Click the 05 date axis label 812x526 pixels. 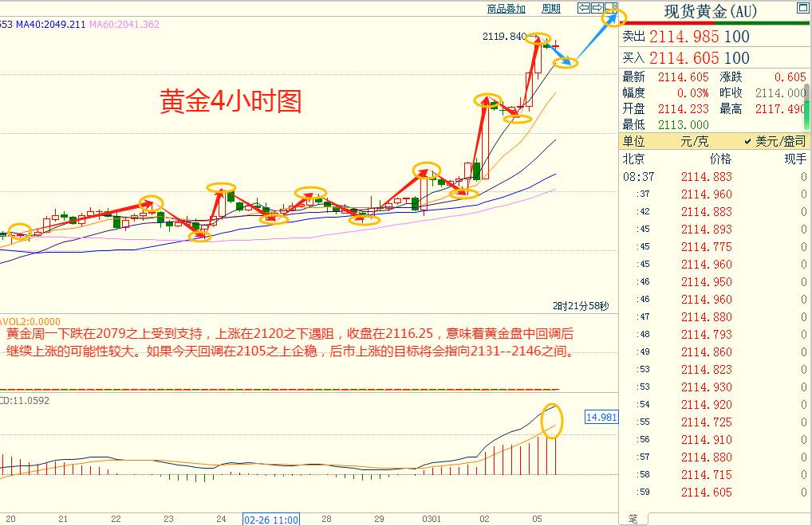537,519
